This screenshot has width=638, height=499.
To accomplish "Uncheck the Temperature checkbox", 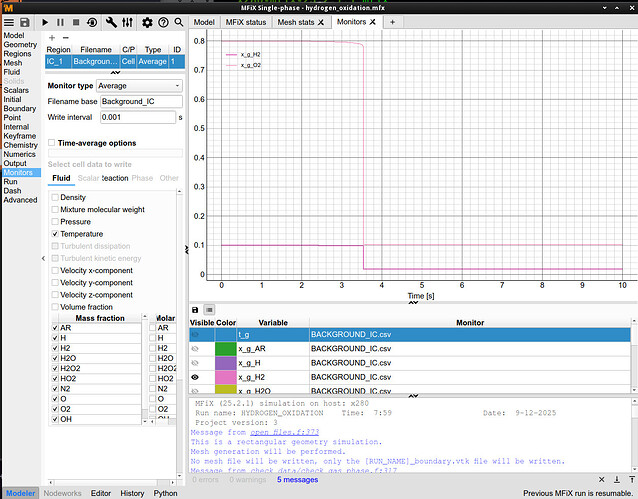I will tap(55, 234).
